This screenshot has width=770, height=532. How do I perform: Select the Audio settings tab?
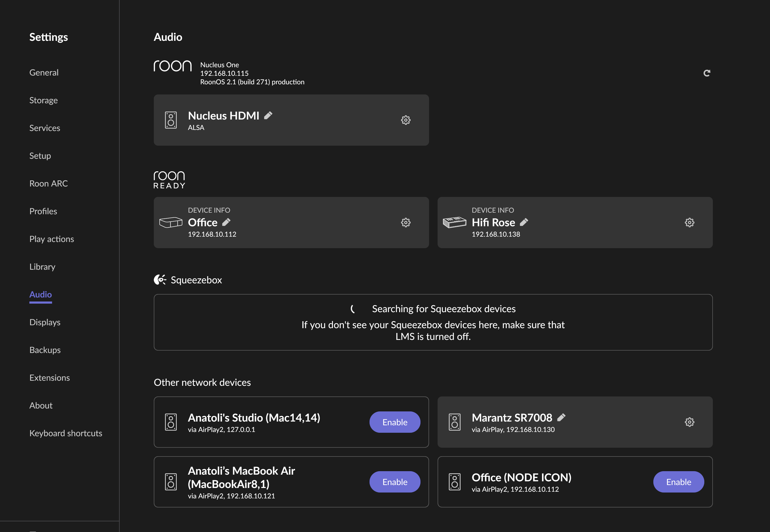(40, 294)
